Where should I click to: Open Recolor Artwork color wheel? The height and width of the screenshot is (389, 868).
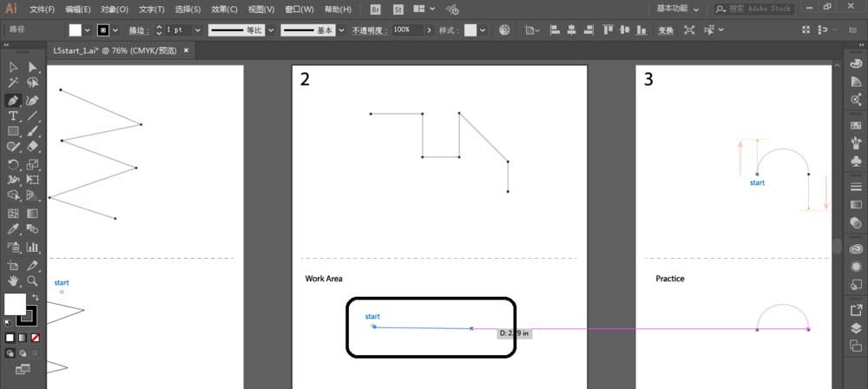click(x=504, y=30)
